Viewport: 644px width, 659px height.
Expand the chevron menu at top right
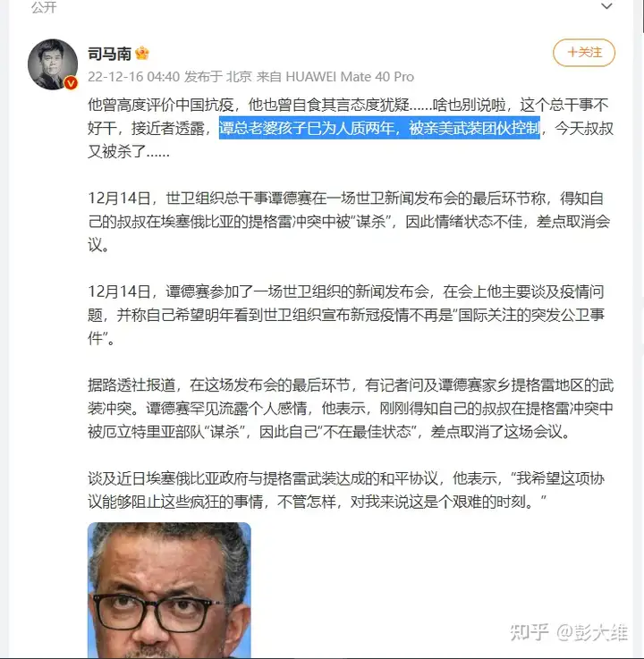606,6
